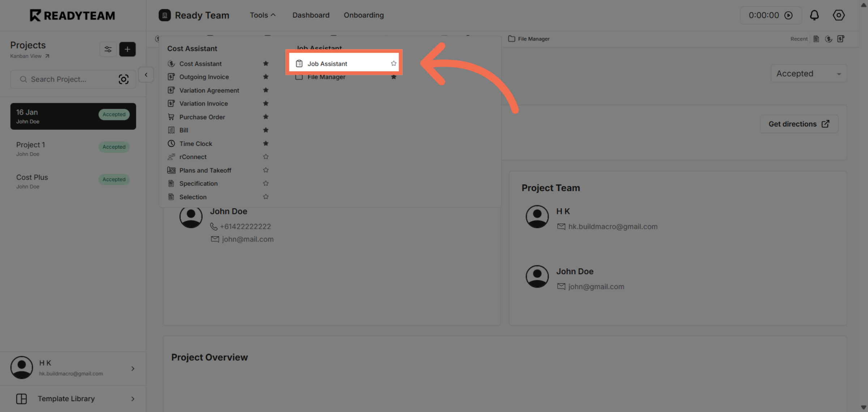Select the Cost Assistant icon in Tools menu

[x=171, y=63]
